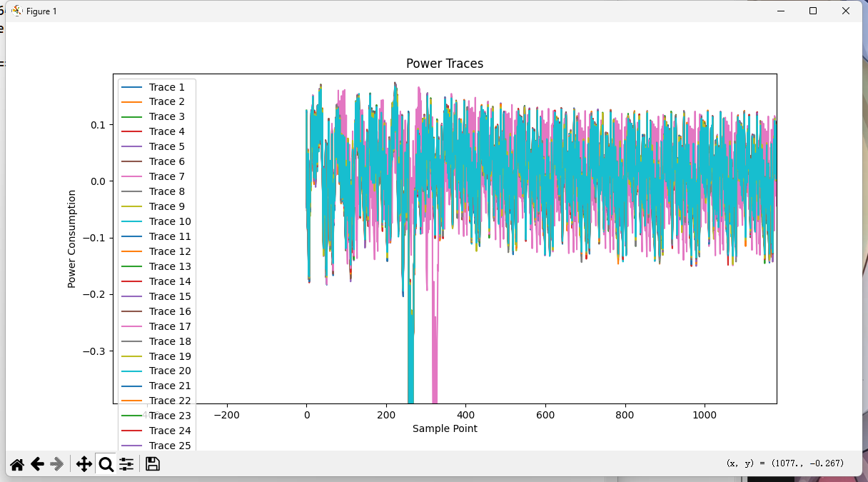
Task: Click the cursor coordinates readout
Action: pyautogui.click(x=784, y=463)
